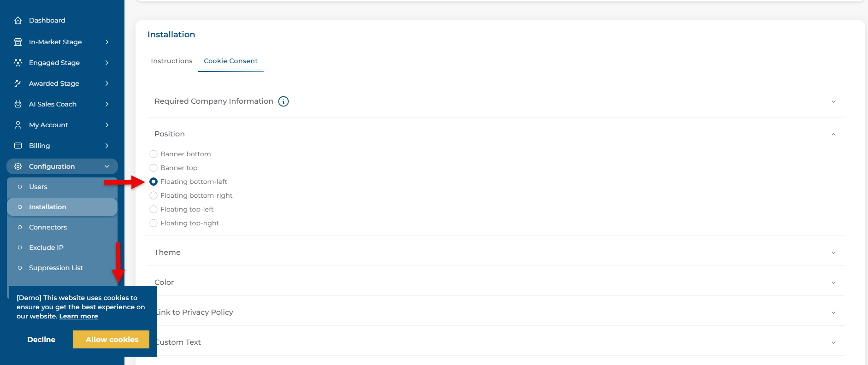Click the AI Sales Coach robot icon
868x365 pixels.
[18, 104]
